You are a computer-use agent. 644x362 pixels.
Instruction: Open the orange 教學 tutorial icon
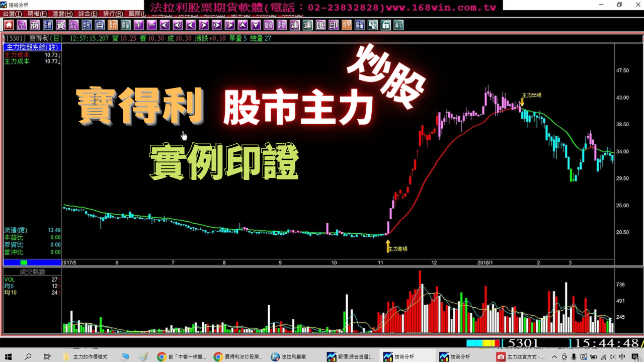(x=347, y=25)
